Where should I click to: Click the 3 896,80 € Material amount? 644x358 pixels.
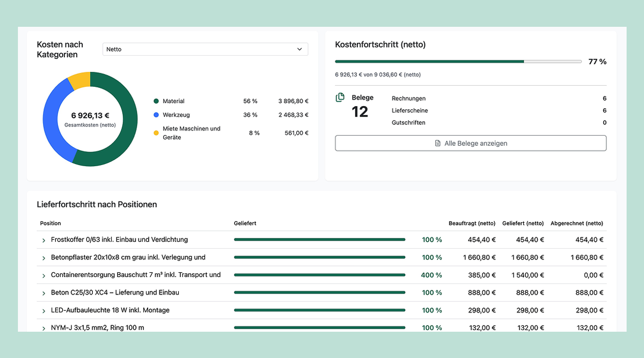coord(293,101)
